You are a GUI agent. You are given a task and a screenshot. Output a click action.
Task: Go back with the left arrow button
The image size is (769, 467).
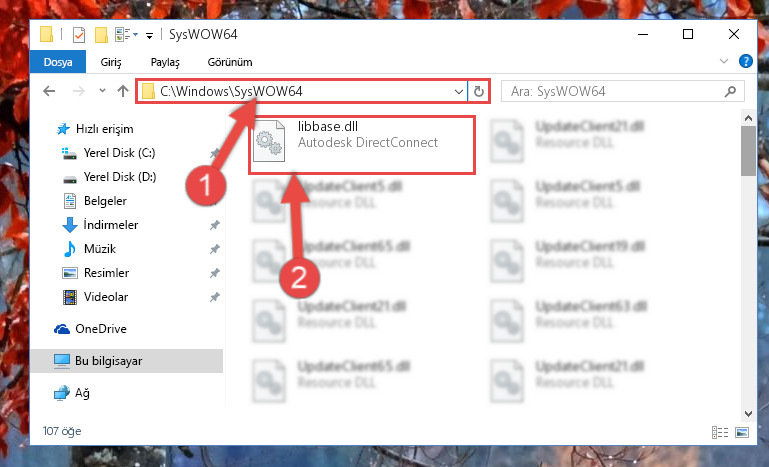click(49, 91)
